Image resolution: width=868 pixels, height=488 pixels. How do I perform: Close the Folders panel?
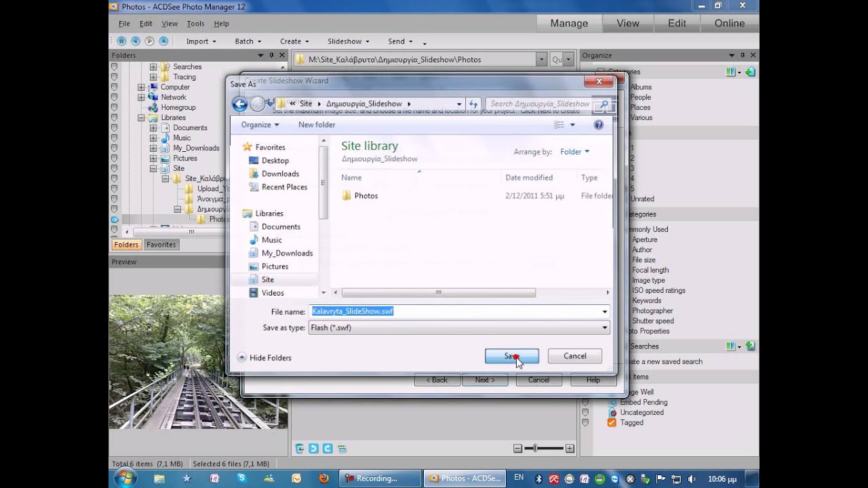point(281,56)
